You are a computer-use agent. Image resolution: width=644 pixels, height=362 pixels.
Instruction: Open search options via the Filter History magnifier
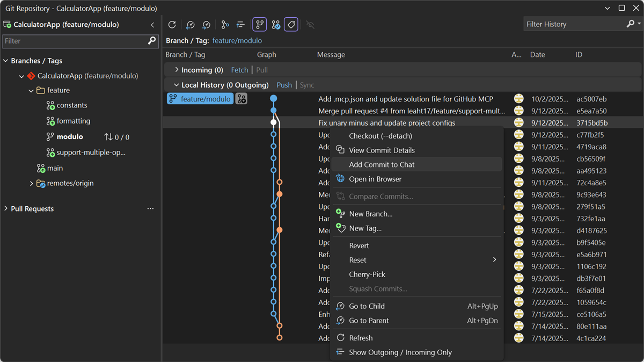pos(629,24)
